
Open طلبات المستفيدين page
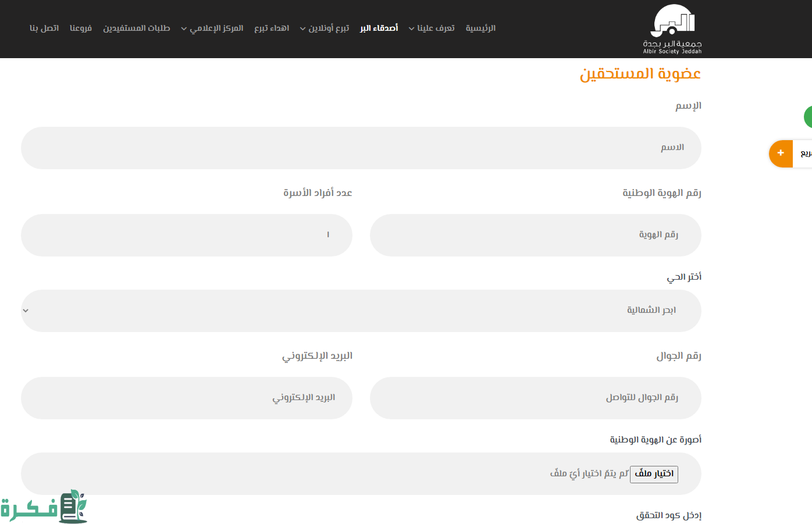coord(137,28)
